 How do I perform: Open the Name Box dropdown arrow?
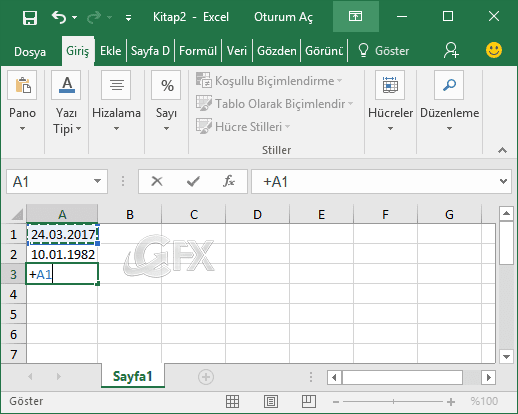tap(97, 181)
